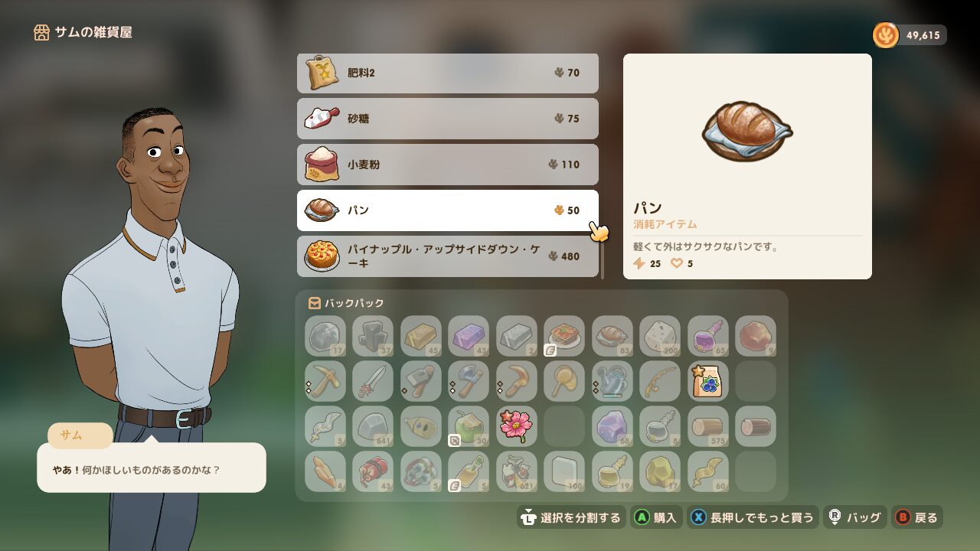Select the パイナップル・アップサイドダウン・ケーキ entry
The width and height of the screenshot is (980, 551).
pyautogui.click(x=448, y=256)
